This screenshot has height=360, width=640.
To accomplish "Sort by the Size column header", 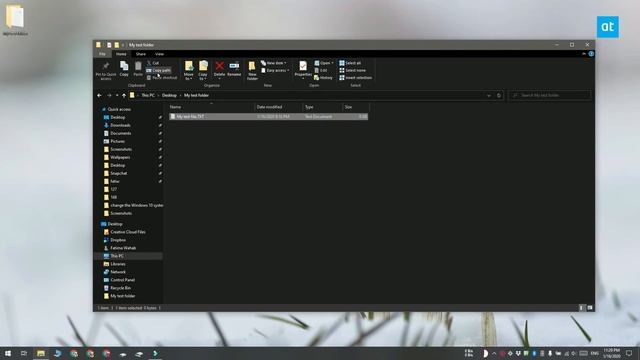I will (356, 107).
